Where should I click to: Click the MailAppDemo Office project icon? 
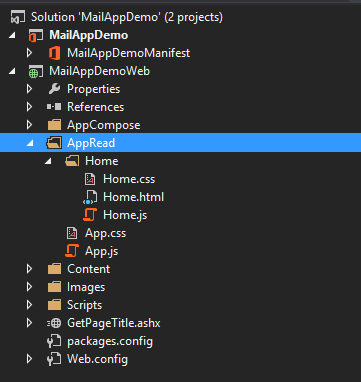pos(36,35)
